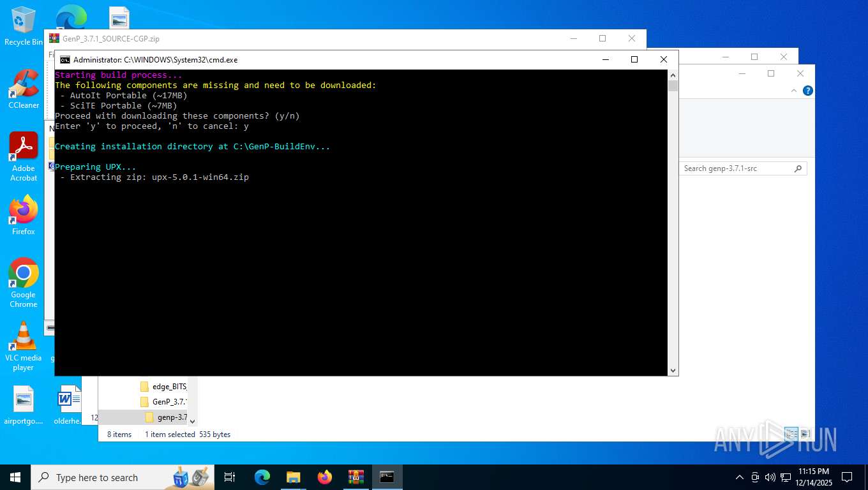The height and width of the screenshot is (490, 868).
Task: Open the Recycle Bin desktop icon
Action: coord(23,26)
